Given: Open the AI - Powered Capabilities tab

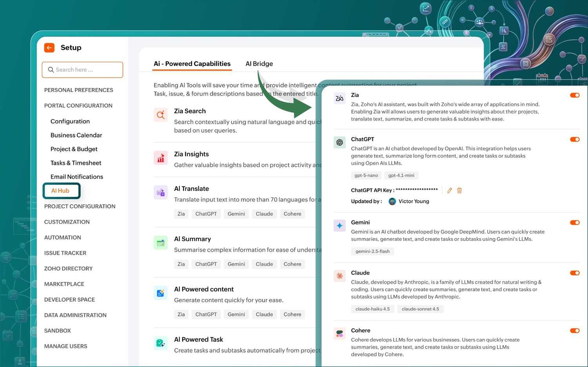Looking at the screenshot, I should pos(192,64).
